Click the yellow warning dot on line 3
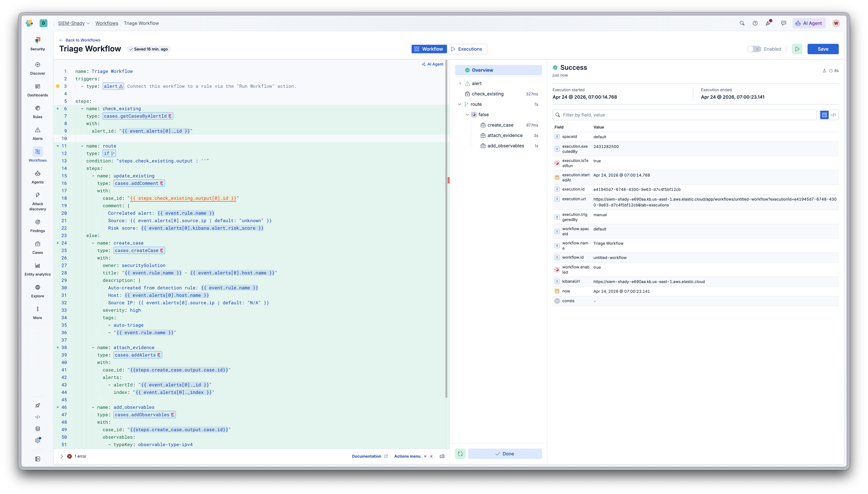 [58, 86]
